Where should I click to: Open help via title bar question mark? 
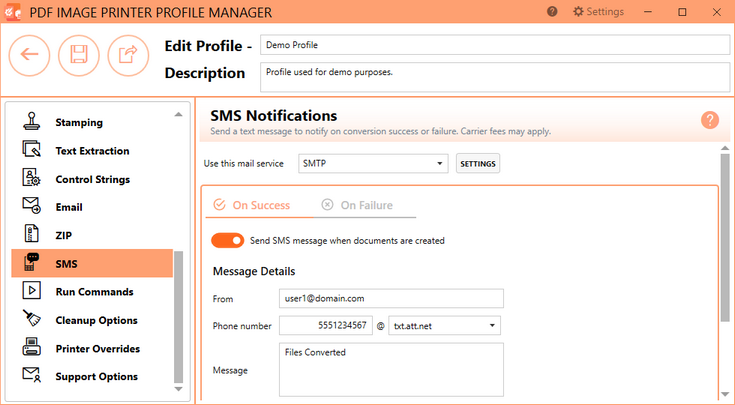coord(552,12)
